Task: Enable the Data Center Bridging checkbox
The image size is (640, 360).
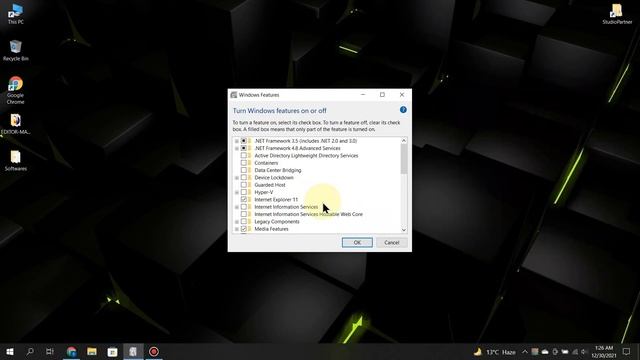Action: pyautogui.click(x=244, y=170)
